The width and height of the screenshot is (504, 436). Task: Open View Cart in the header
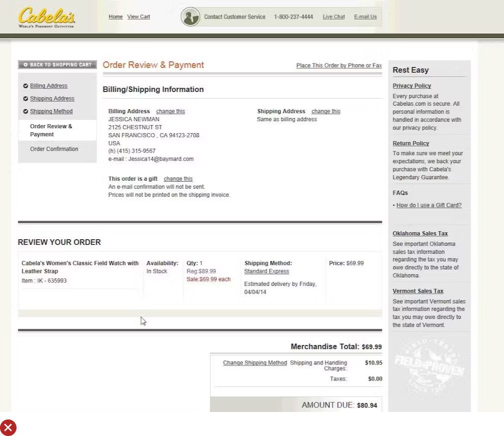tap(139, 17)
